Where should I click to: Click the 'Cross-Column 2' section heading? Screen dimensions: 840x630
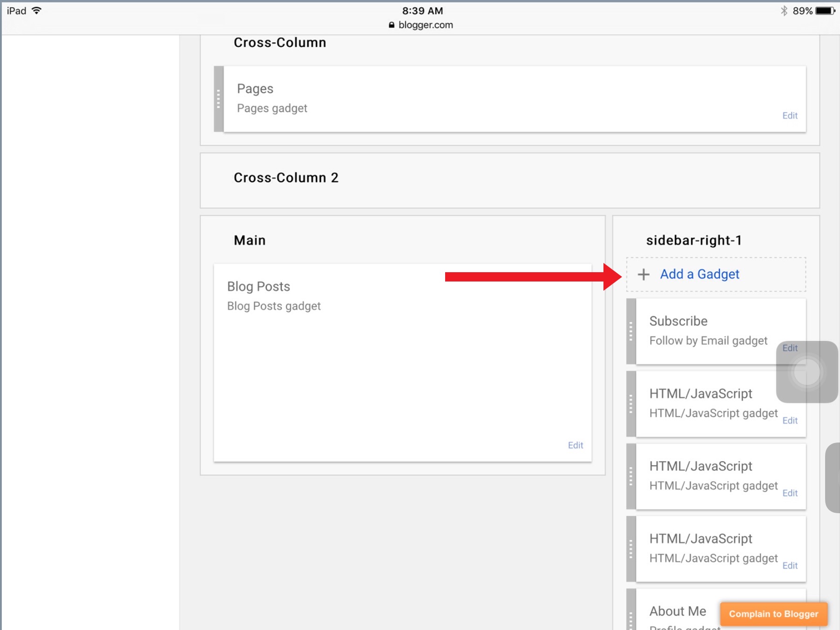[286, 178]
